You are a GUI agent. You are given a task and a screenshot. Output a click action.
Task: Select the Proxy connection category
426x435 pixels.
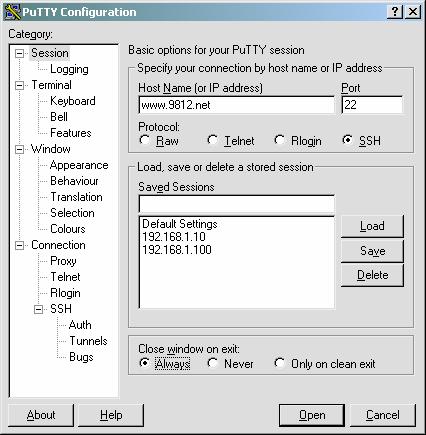coord(63,261)
